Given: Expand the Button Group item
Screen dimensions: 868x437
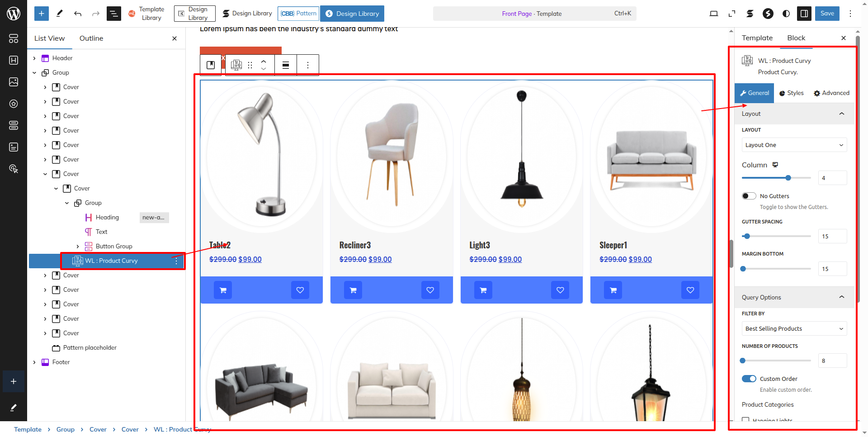Looking at the screenshot, I should (x=78, y=247).
